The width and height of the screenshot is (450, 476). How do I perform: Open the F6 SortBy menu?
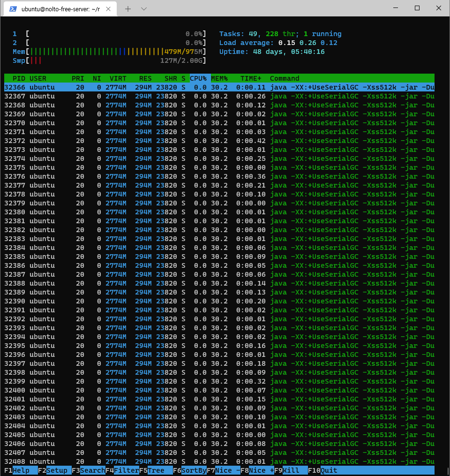pos(190,470)
